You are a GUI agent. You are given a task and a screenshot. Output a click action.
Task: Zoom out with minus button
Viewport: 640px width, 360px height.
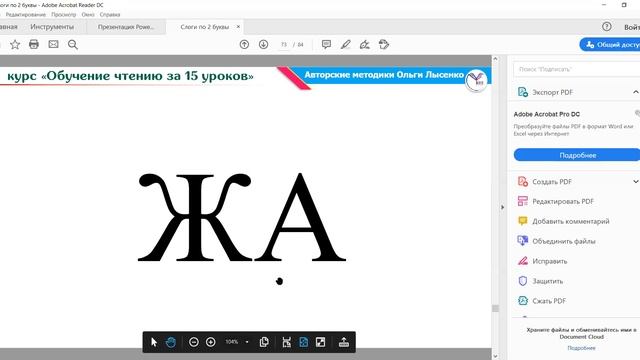tap(194, 342)
